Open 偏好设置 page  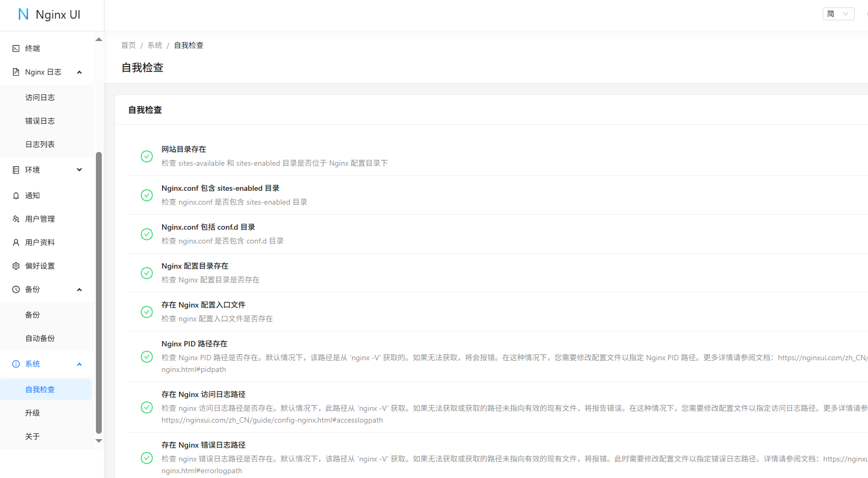(47, 266)
